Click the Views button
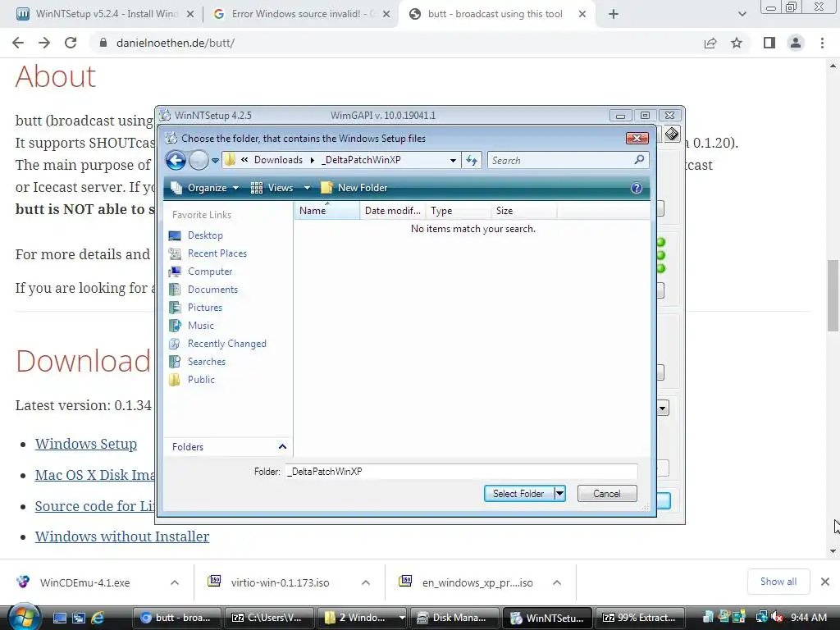 pos(272,188)
